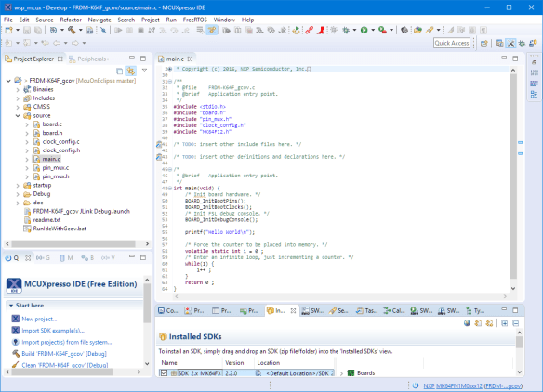Switch to the Debug perspective bug icon
This screenshot has height=392, width=543.
pos(522,44)
